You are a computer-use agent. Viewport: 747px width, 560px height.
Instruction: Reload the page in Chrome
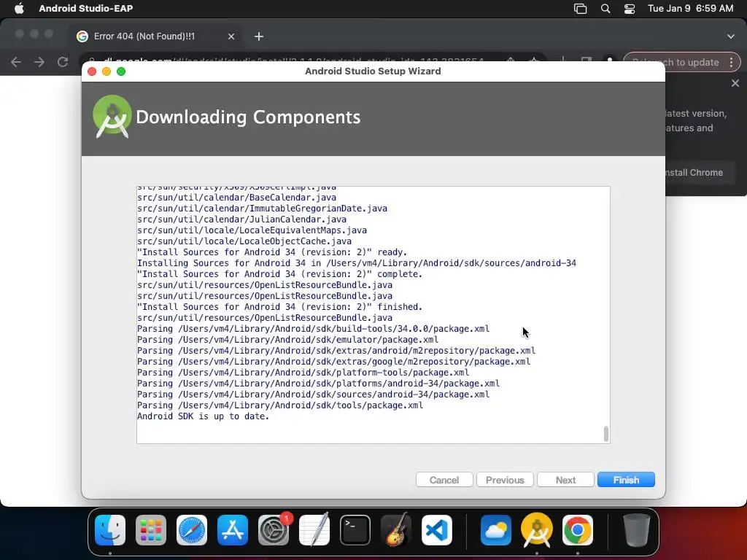(x=63, y=62)
